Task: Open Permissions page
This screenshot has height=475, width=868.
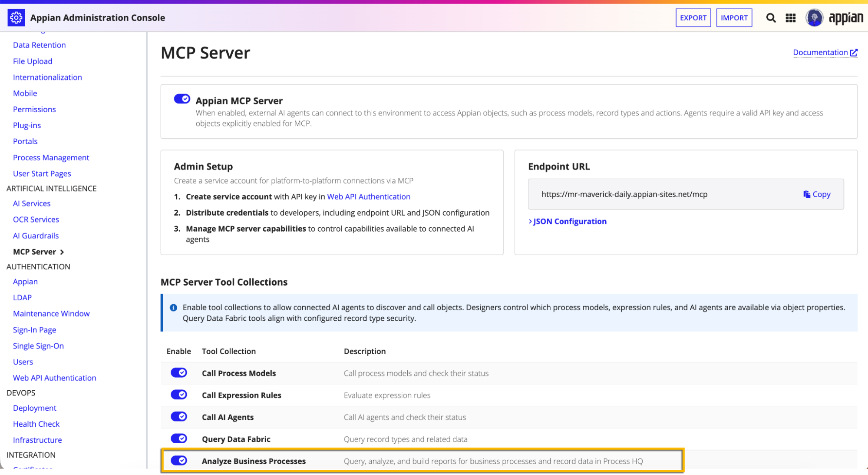Action: tap(34, 110)
